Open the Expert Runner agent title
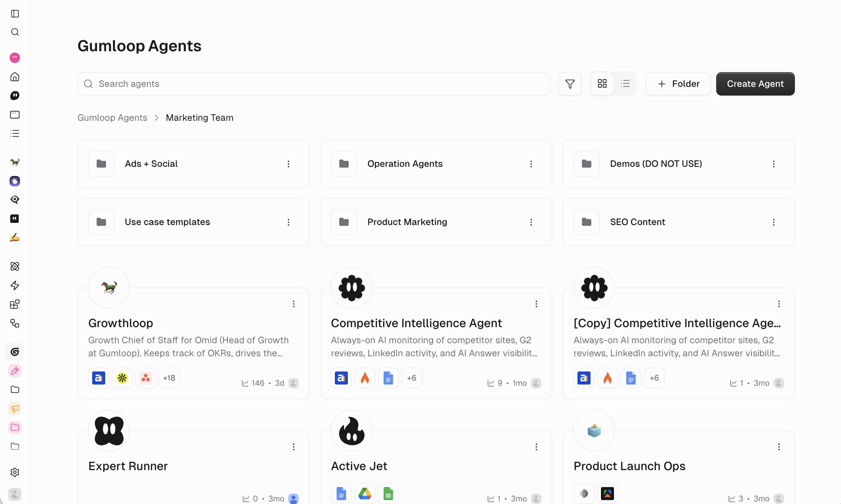Image resolution: width=841 pixels, height=504 pixels. pyautogui.click(x=128, y=466)
